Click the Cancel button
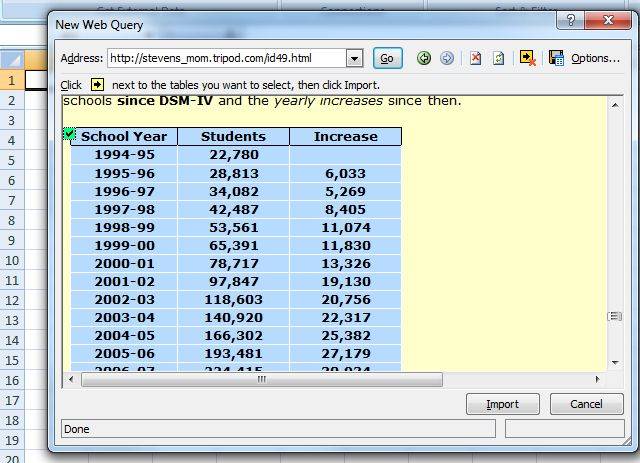The width and height of the screenshot is (640, 463). click(587, 404)
